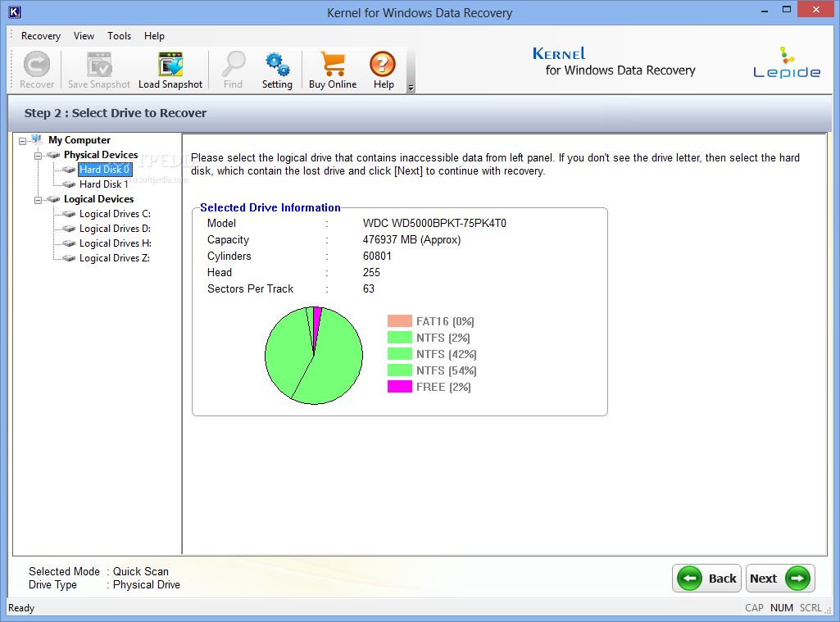Click the cylinders value 60801
The width and height of the screenshot is (840, 622).
[x=377, y=256]
